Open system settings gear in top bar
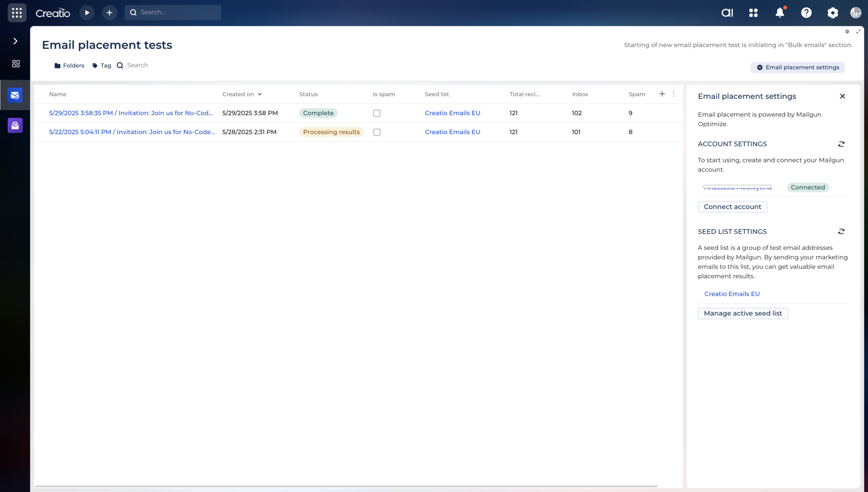 click(833, 13)
